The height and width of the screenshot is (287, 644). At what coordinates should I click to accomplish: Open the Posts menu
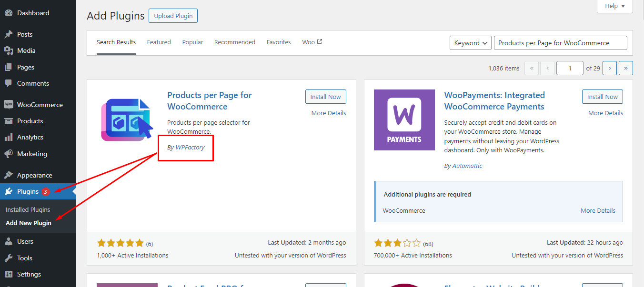tap(38, 34)
